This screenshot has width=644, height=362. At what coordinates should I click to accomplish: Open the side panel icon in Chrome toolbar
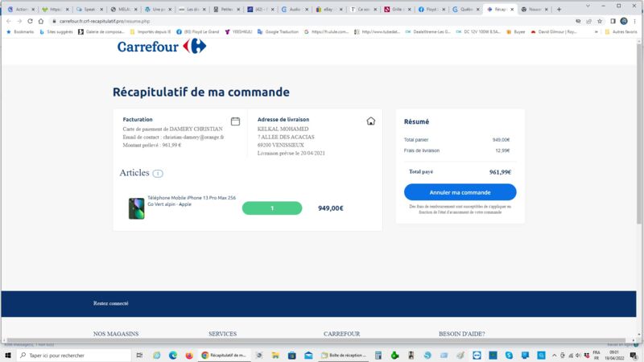click(x=613, y=21)
